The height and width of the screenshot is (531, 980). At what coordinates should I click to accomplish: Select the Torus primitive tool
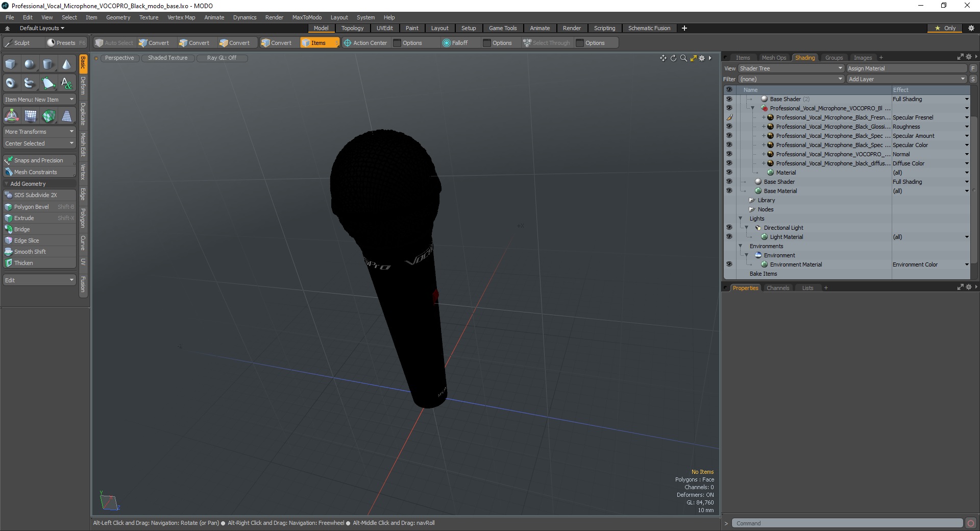click(x=11, y=83)
